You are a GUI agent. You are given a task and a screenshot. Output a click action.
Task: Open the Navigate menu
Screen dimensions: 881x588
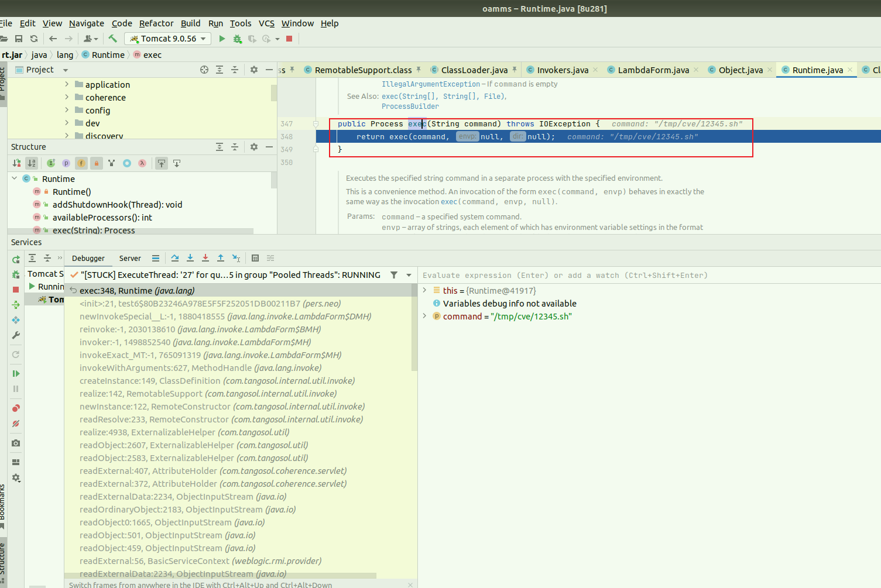click(x=87, y=23)
